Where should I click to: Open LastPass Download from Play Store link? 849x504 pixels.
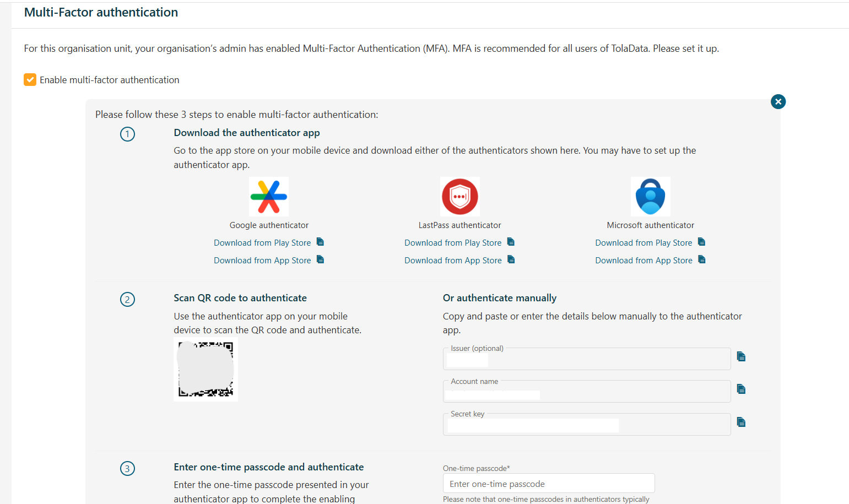[453, 243]
